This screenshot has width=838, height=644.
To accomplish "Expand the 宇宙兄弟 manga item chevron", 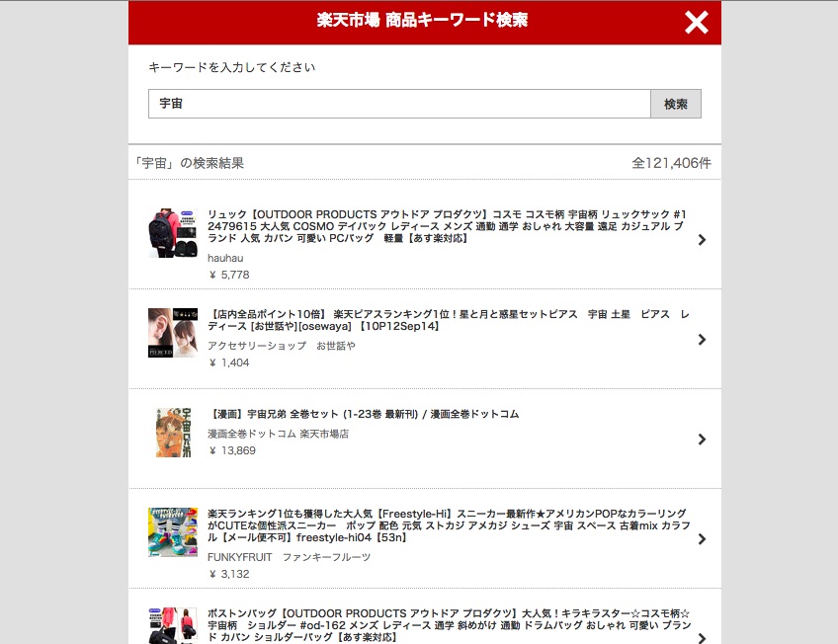I will (702, 440).
